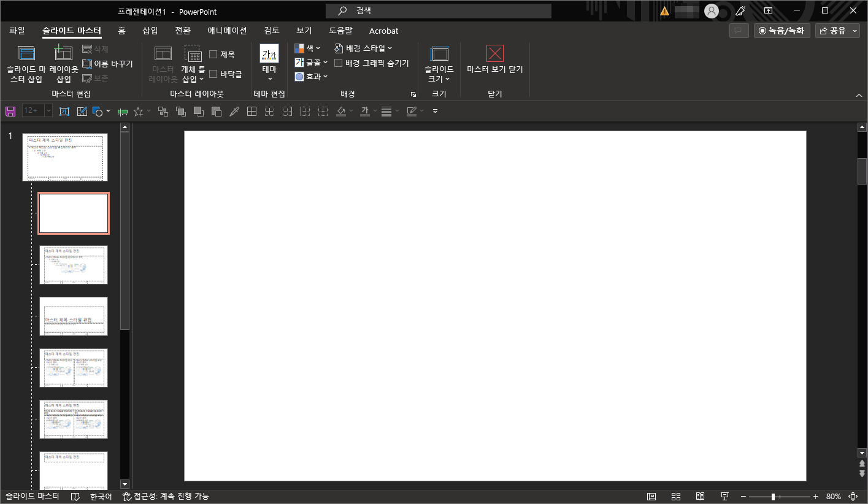This screenshot has height=504, width=868.
Task: Switch to the Home (홈) tab
Action: click(x=121, y=30)
